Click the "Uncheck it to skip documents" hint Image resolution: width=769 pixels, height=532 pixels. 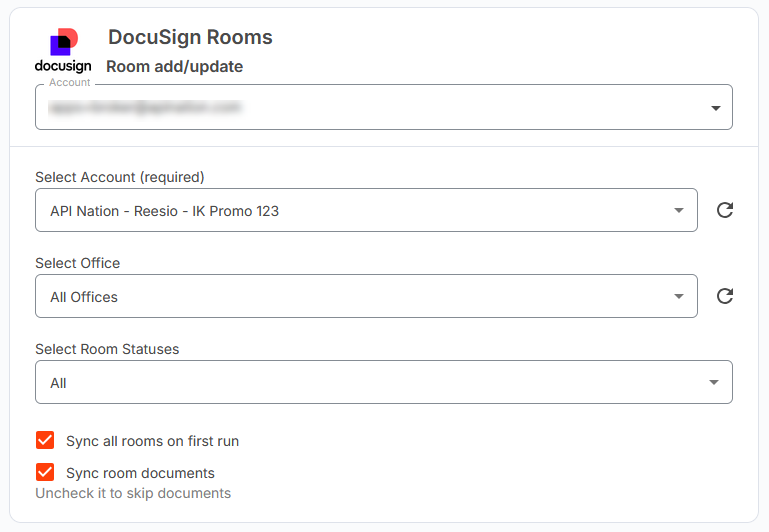(133, 493)
